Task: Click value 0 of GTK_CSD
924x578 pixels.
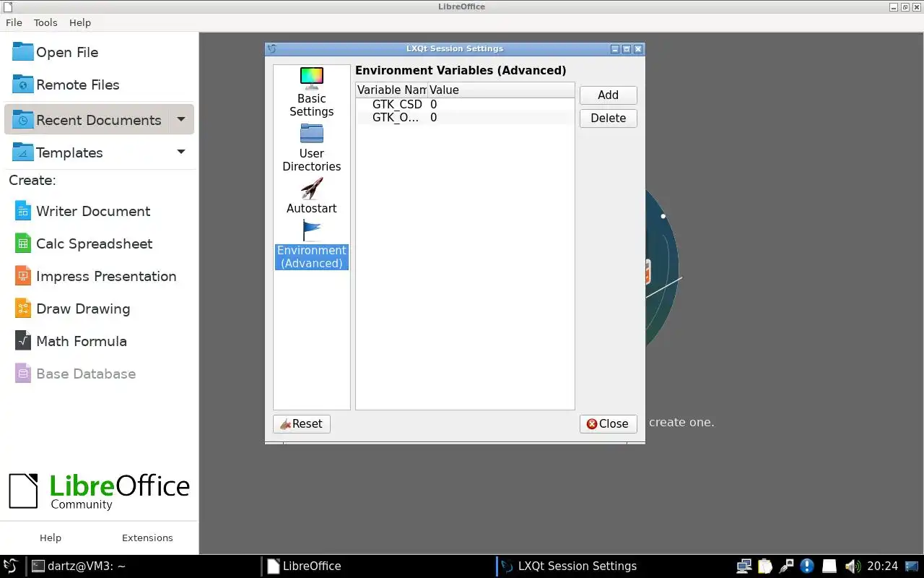Action: [433, 105]
